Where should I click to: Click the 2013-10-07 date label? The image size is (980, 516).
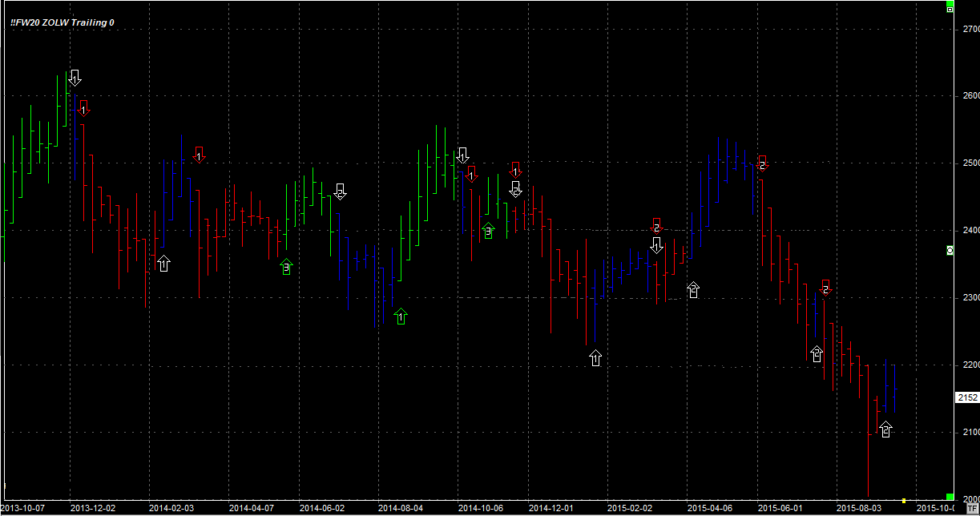[x=23, y=508]
